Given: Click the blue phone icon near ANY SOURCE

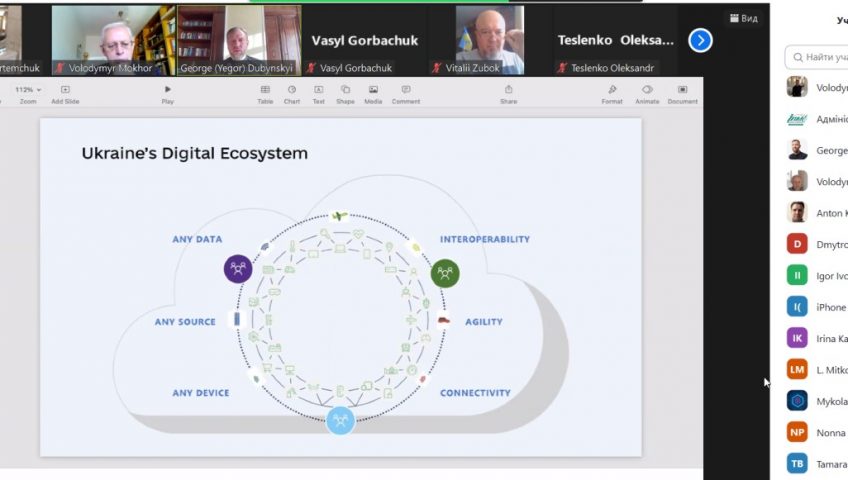Looking at the screenshot, I should coord(236,319).
